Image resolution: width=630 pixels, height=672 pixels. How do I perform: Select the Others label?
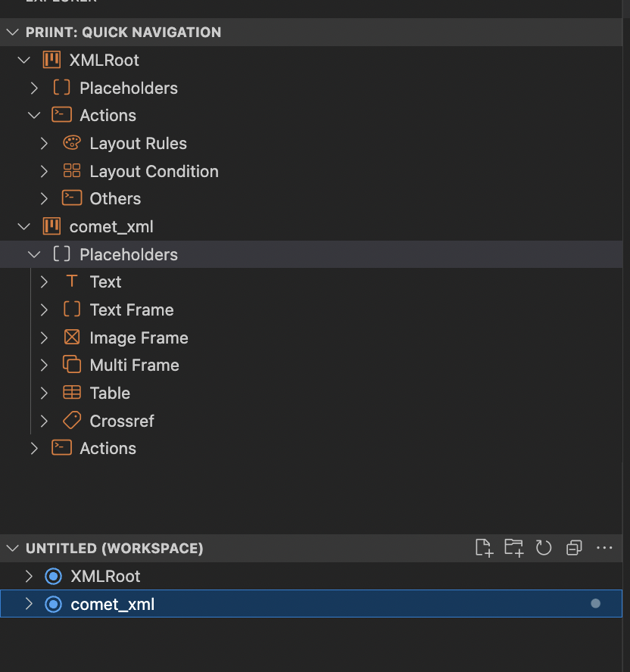[x=115, y=199]
